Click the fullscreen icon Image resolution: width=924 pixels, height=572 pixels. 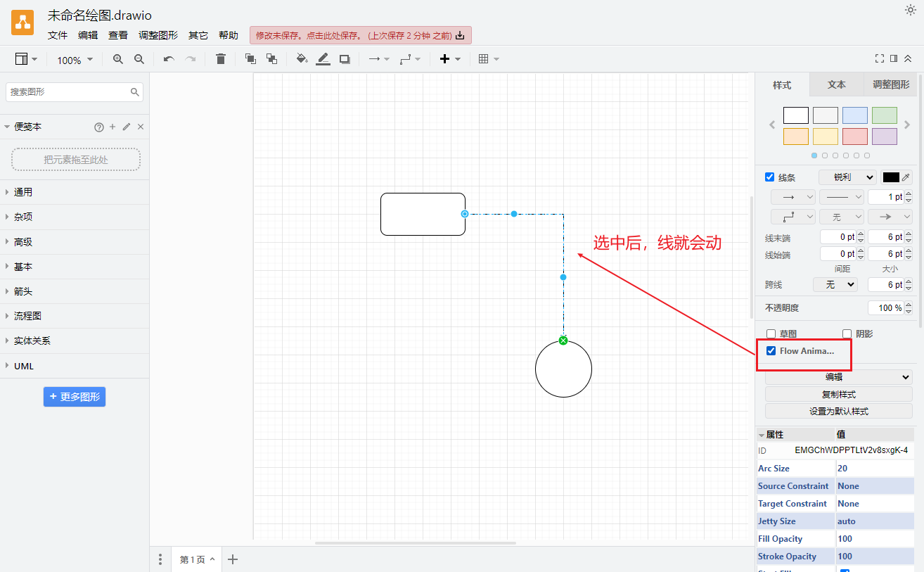coord(880,58)
